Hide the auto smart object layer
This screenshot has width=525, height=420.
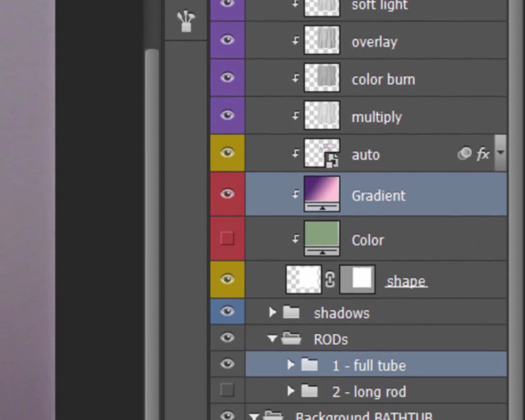(x=227, y=153)
